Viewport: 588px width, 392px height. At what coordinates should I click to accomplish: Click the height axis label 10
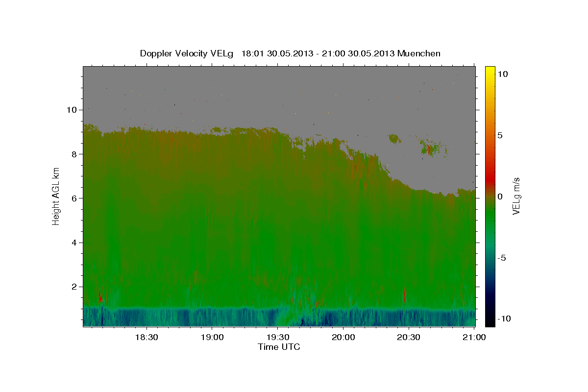click(x=72, y=110)
